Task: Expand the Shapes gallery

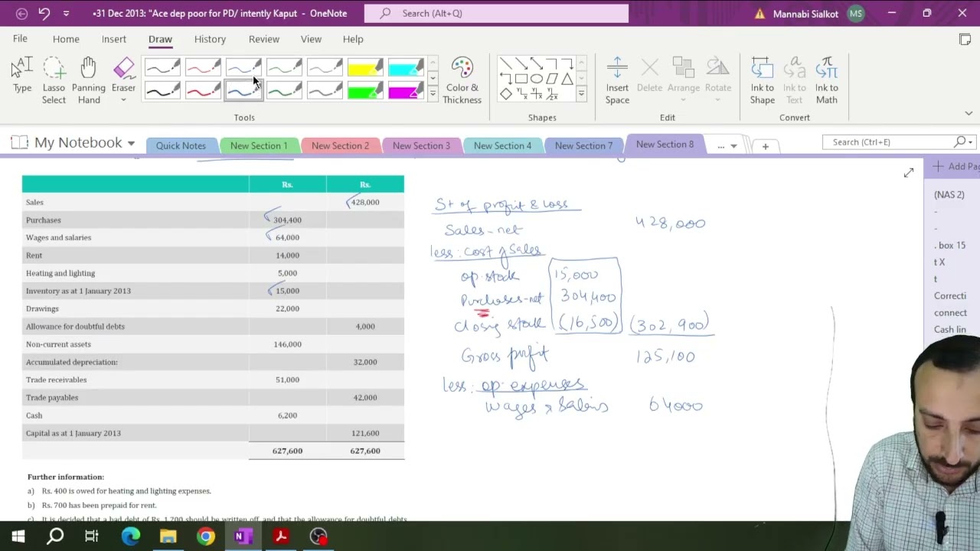Action: pyautogui.click(x=581, y=93)
